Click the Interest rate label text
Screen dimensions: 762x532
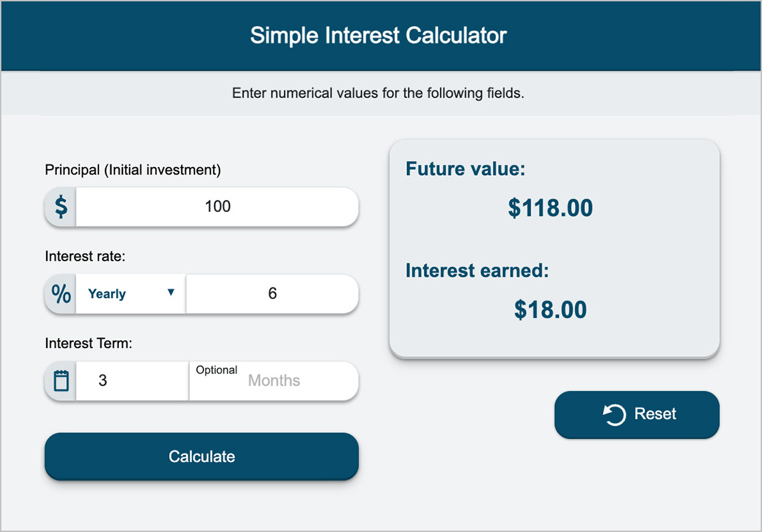(x=85, y=256)
